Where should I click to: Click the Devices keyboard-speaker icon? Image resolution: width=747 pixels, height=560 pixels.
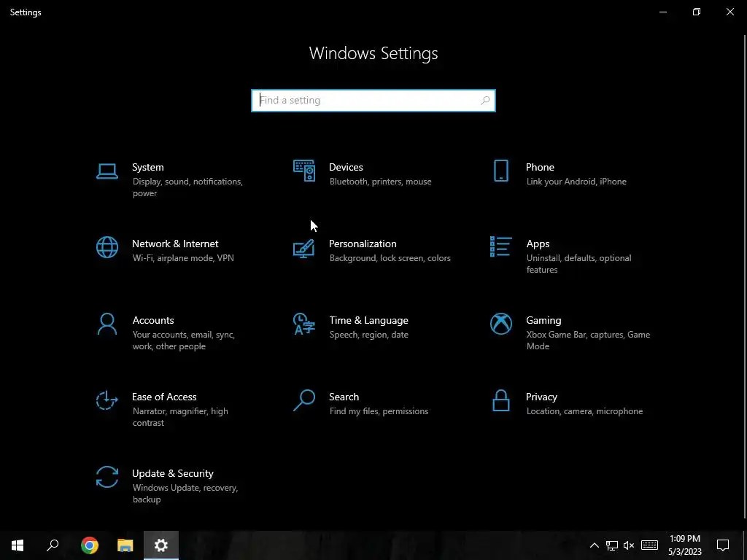304,171
